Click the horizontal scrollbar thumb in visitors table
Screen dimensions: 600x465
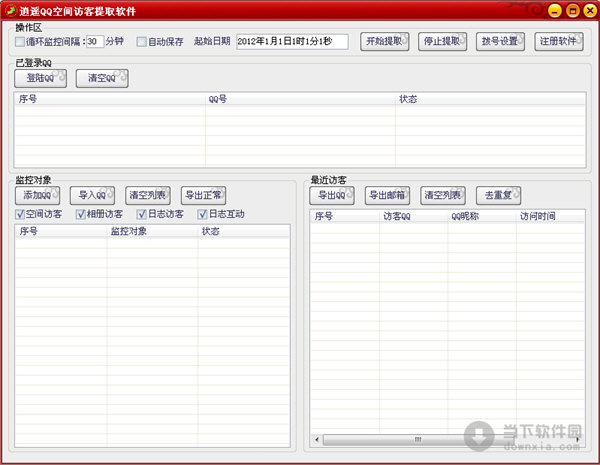[418, 439]
